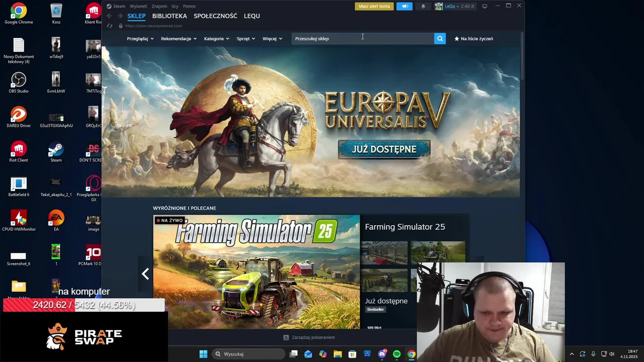Open the Kategorie dropdown menu
Image resolution: width=644 pixels, height=362 pixels.
coord(216,38)
